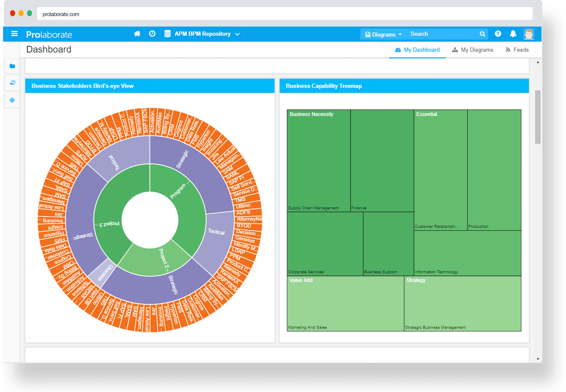This screenshot has width=566, height=392.
Task: Click the Finance treemap cell
Action: click(x=382, y=160)
